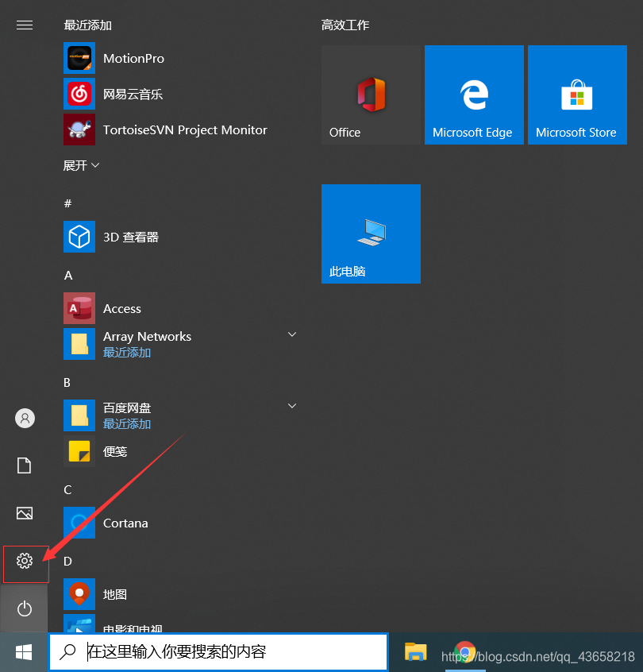The width and height of the screenshot is (643, 672).
Task: Expand the Array Networks folder chevron
Action: (292, 334)
